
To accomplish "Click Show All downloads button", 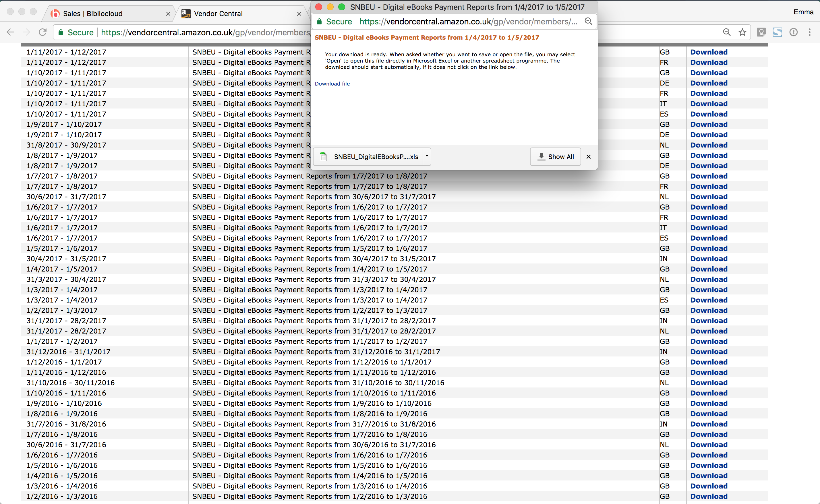I will [556, 157].
